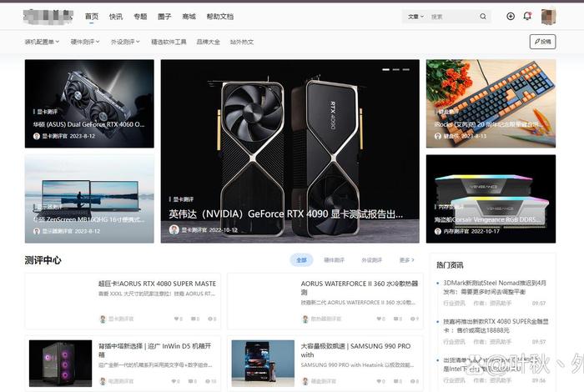Expand 更多 in the 测评中心 filters
Viewport: 584px width, 392px height.
(407, 260)
